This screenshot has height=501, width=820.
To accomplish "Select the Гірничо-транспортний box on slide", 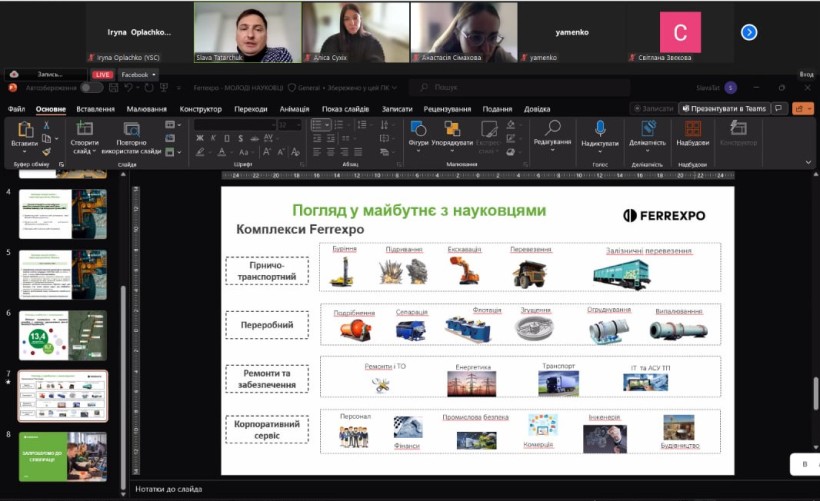I will click(x=267, y=271).
